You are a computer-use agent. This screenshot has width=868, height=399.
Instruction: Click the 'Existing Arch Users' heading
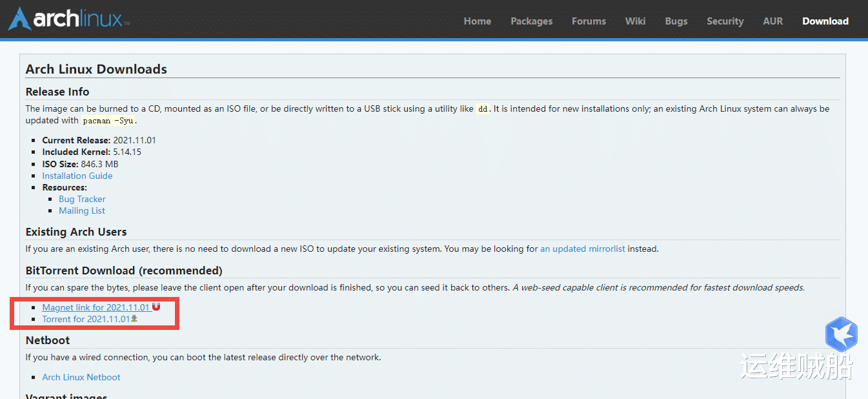76,232
